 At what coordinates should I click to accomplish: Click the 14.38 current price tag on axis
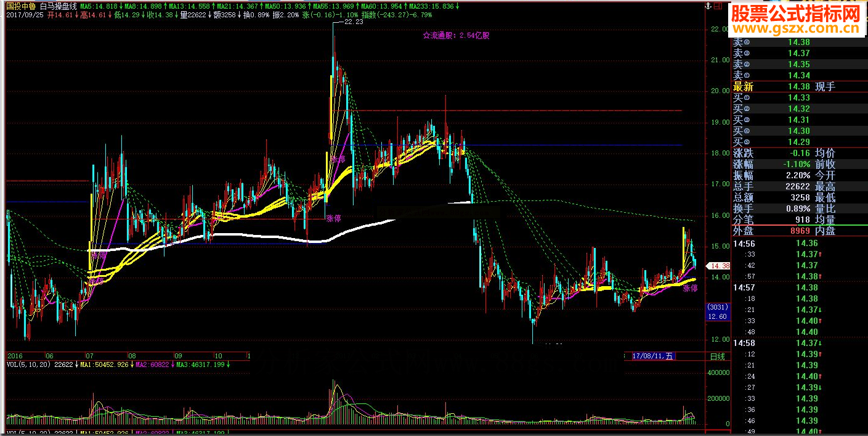(x=718, y=266)
